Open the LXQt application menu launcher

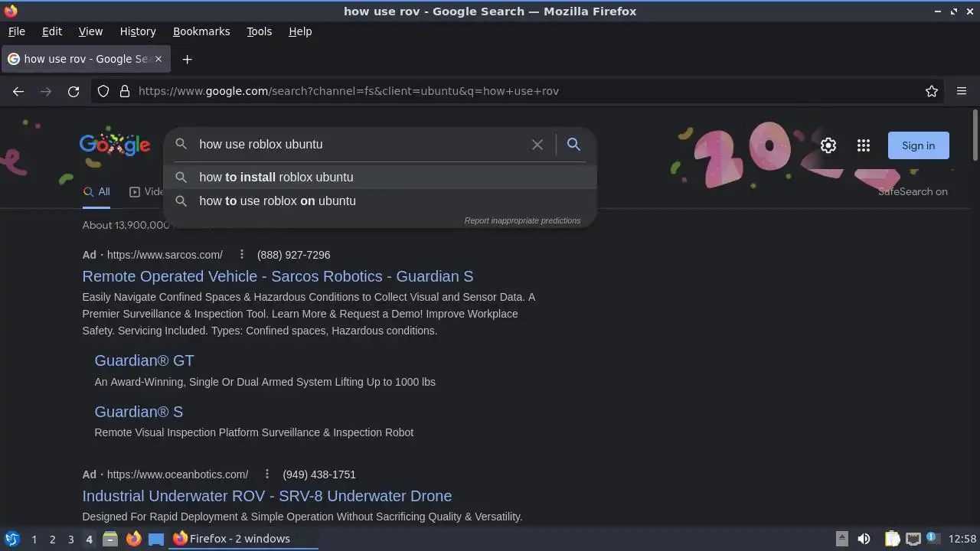coord(11,539)
